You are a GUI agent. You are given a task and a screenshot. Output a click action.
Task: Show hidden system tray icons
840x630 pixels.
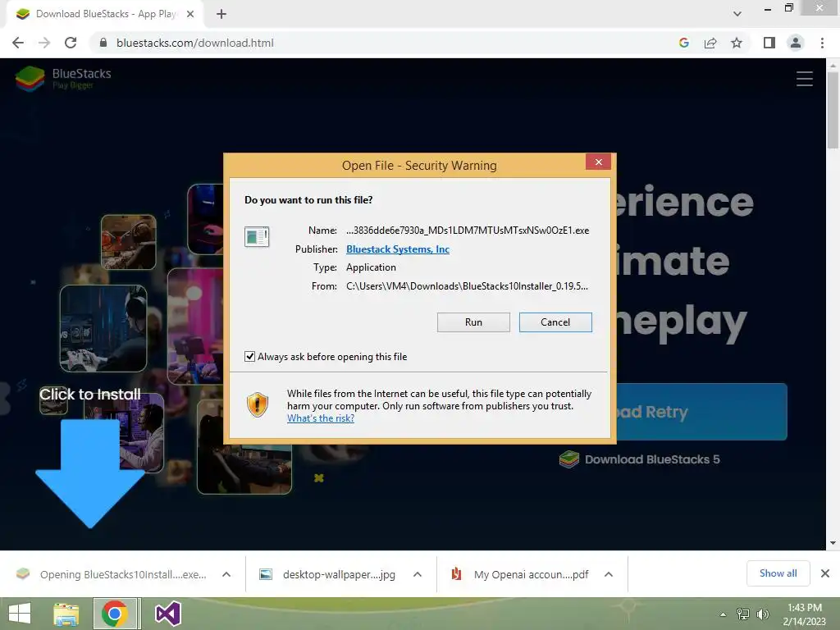[723, 614]
